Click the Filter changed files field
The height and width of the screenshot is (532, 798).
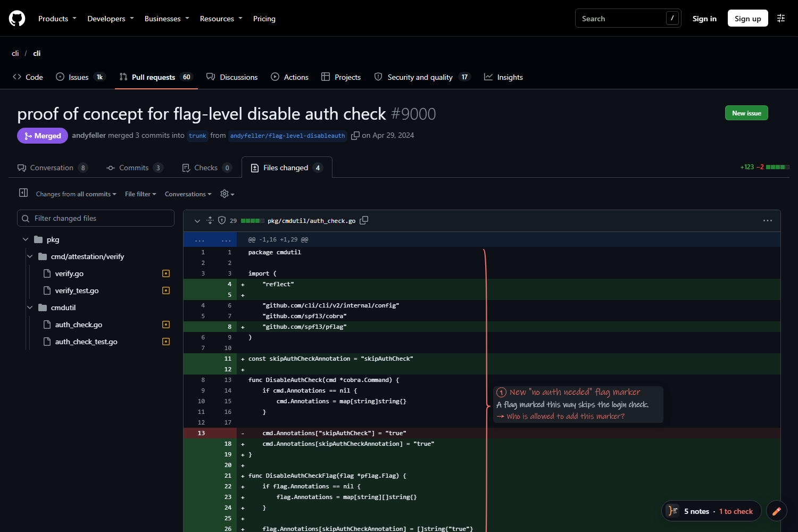click(96, 218)
